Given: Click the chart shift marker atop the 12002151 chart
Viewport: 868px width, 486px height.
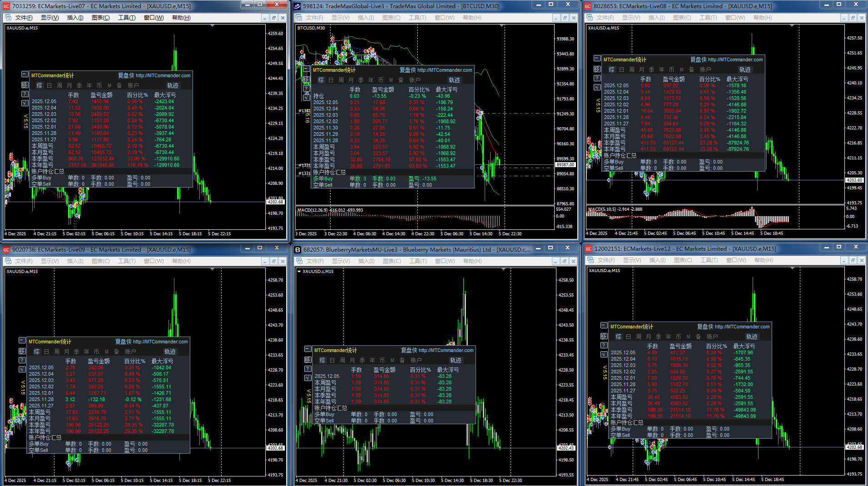Looking at the screenshot, I should (x=793, y=268).
